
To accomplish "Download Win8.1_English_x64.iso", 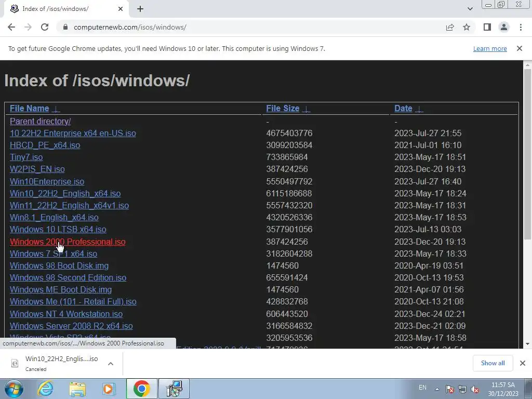I will tap(54, 217).
